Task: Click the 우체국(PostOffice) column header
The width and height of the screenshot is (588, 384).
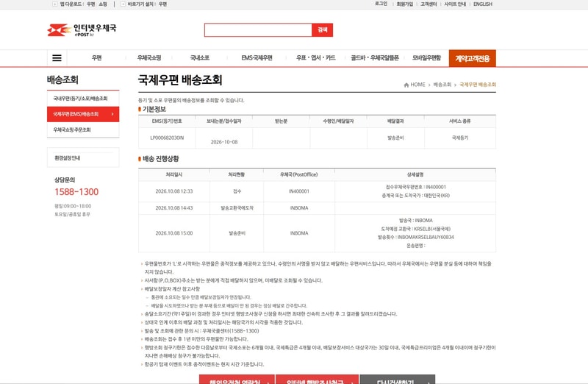Action: pos(299,174)
